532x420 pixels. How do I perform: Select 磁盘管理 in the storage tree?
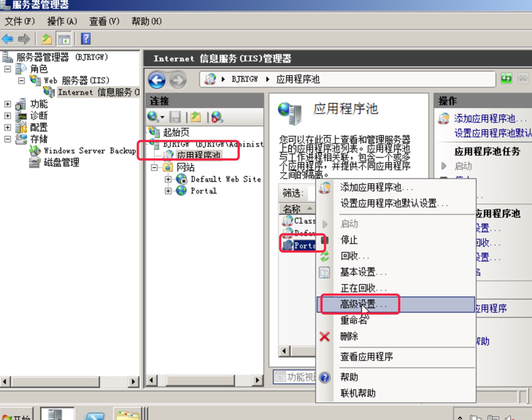point(61,163)
